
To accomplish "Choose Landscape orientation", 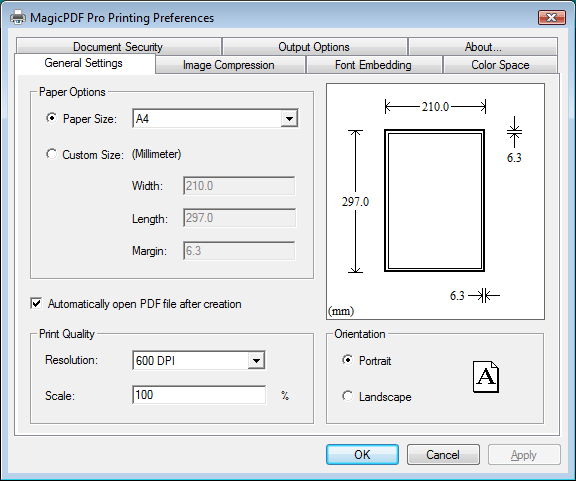I will point(347,396).
